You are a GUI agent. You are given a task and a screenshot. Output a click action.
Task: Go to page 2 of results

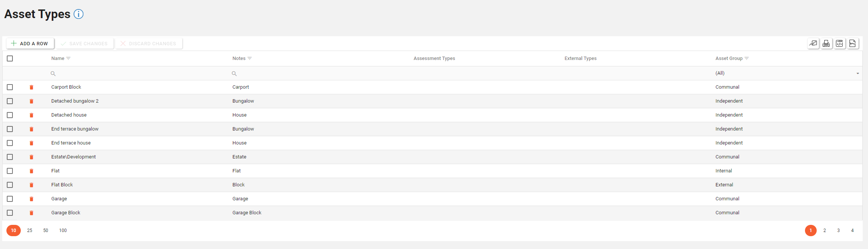coord(825,231)
